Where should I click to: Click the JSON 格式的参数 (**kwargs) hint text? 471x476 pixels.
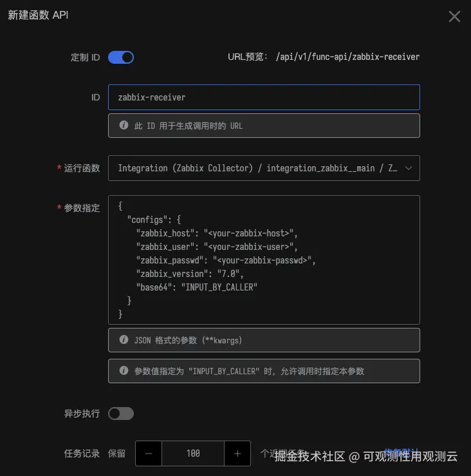pyautogui.click(x=188, y=340)
